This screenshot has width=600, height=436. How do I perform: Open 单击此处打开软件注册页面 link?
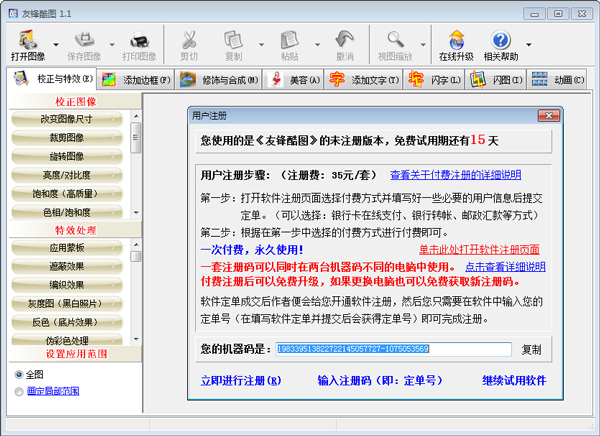pos(479,250)
